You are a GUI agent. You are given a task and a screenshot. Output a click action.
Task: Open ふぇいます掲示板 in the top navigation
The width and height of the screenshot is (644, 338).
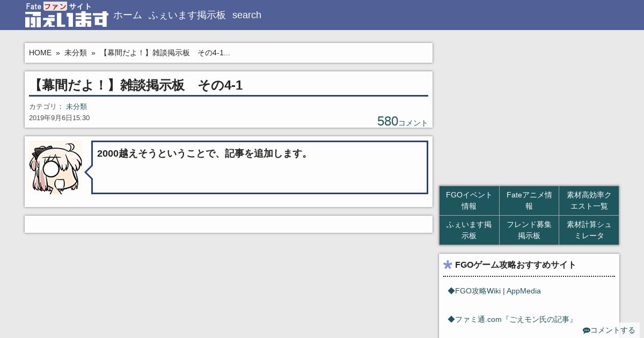click(187, 15)
